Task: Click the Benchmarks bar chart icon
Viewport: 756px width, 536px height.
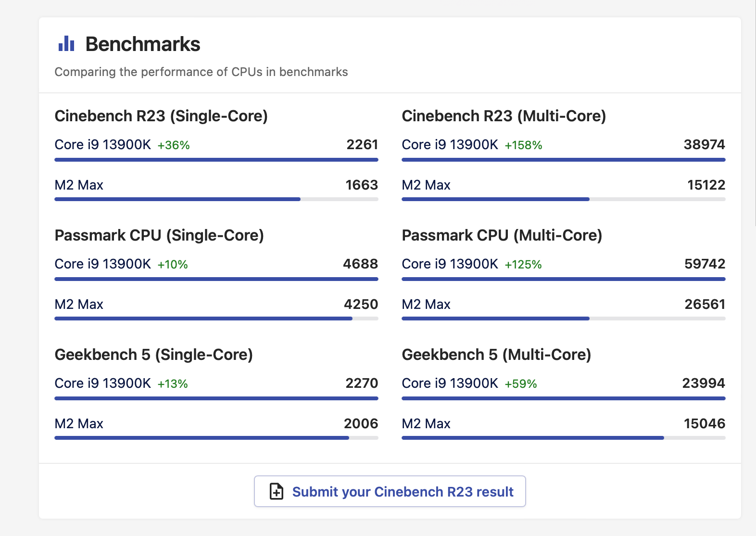Action: click(x=66, y=44)
